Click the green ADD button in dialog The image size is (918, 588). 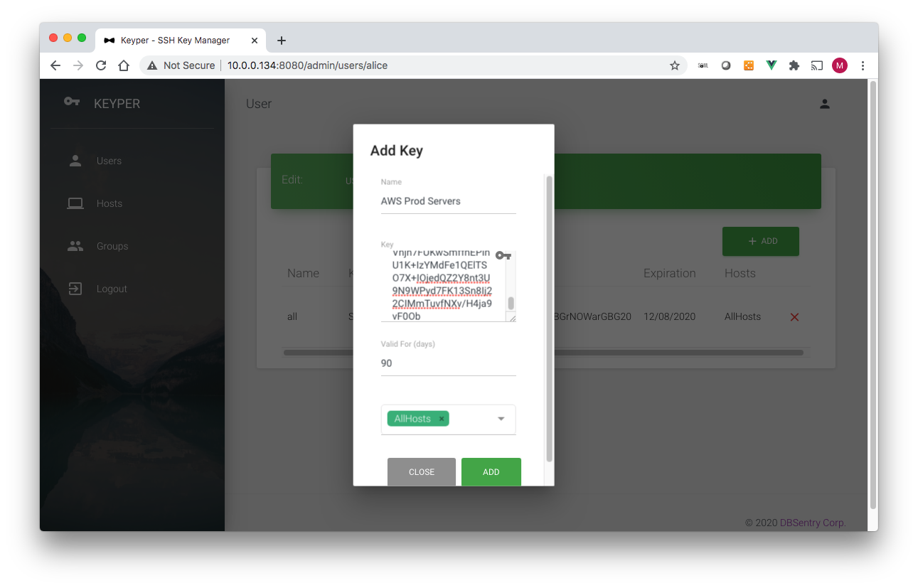coord(491,472)
